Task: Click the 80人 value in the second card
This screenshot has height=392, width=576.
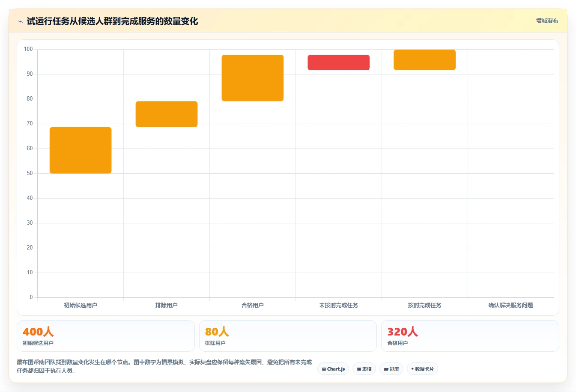Action: coord(217,332)
